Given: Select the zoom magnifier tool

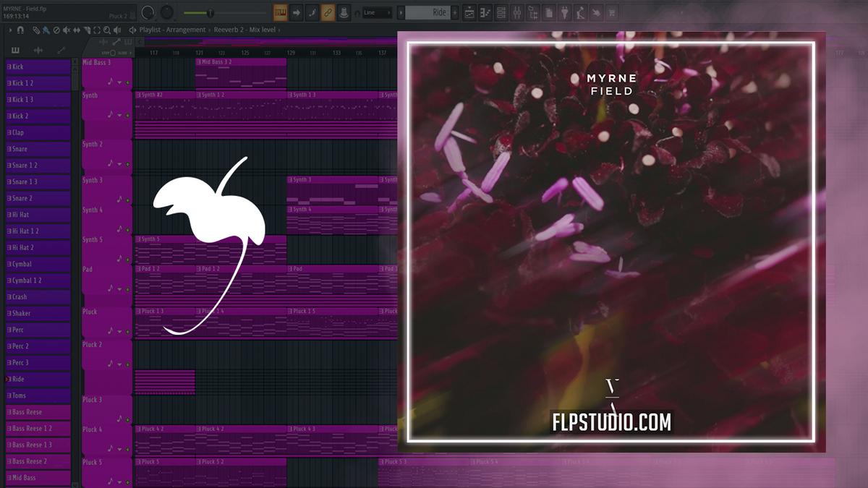Looking at the screenshot, I should tap(108, 30).
